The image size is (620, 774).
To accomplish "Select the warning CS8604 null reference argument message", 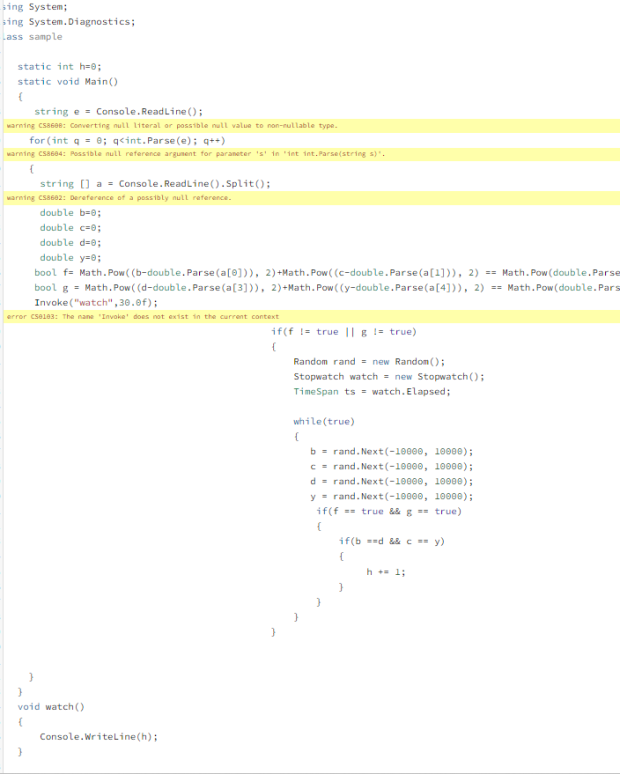I will tap(195, 155).
